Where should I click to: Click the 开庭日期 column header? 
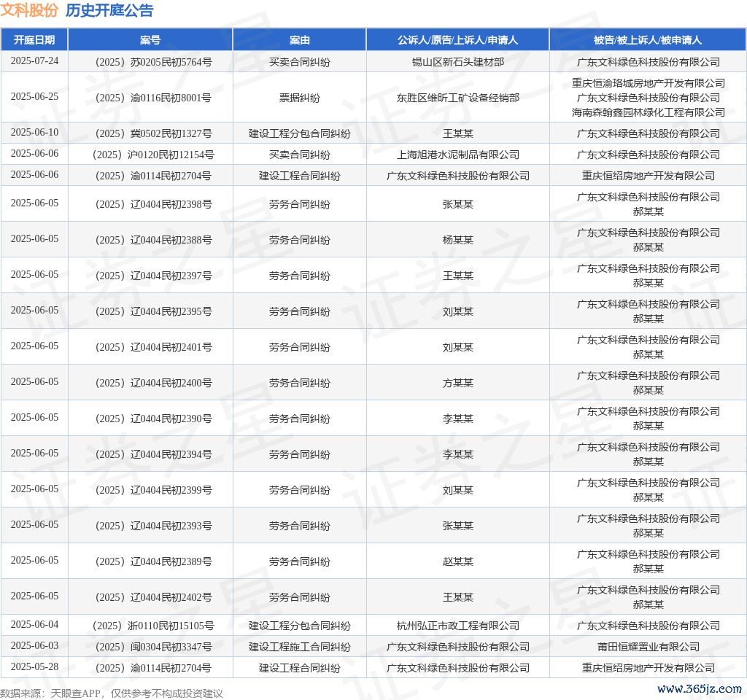pyautogui.click(x=34, y=40)
